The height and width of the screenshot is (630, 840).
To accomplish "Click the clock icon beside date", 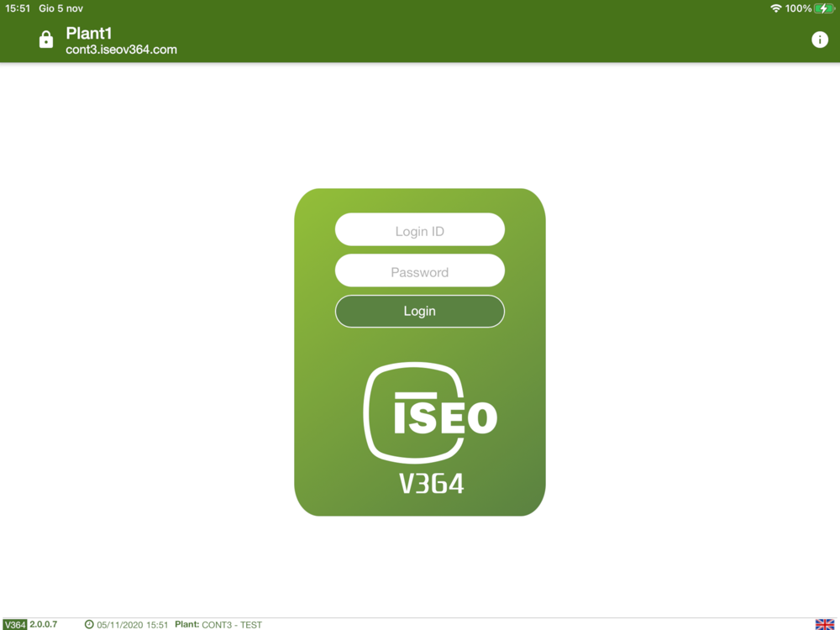I will point(90,624).
